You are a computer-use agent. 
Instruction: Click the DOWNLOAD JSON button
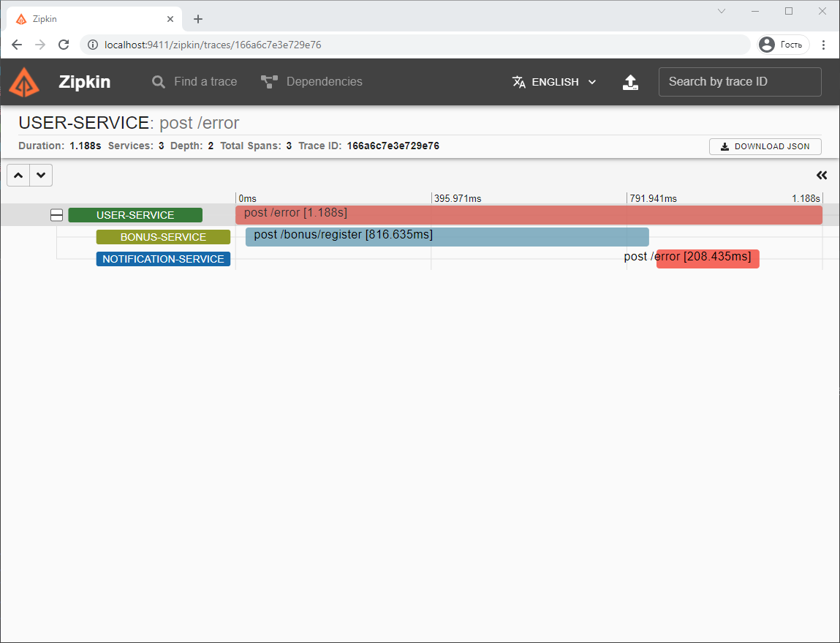765,146
